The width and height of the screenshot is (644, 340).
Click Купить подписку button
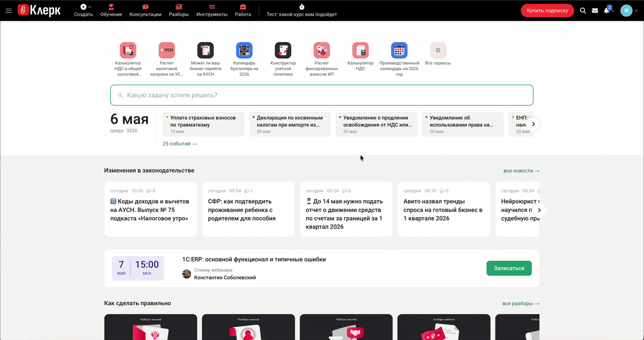click(x=547, y=10)
